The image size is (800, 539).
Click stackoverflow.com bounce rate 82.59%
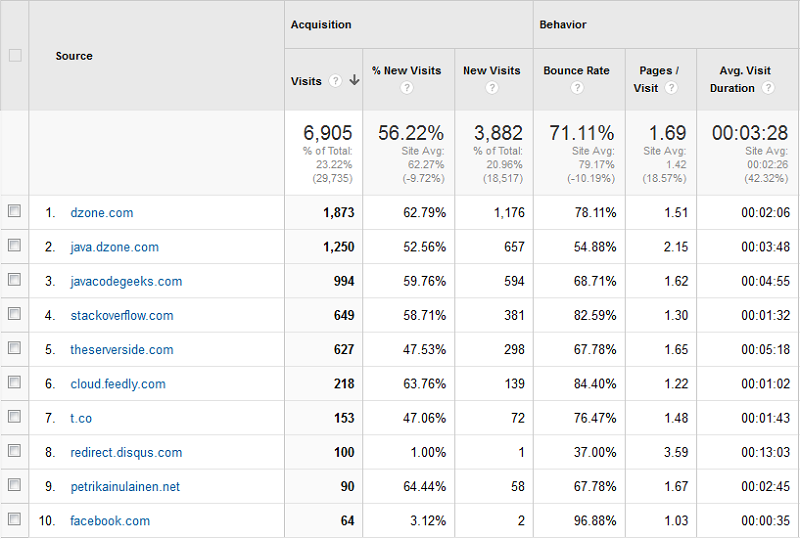coord(595,315)
